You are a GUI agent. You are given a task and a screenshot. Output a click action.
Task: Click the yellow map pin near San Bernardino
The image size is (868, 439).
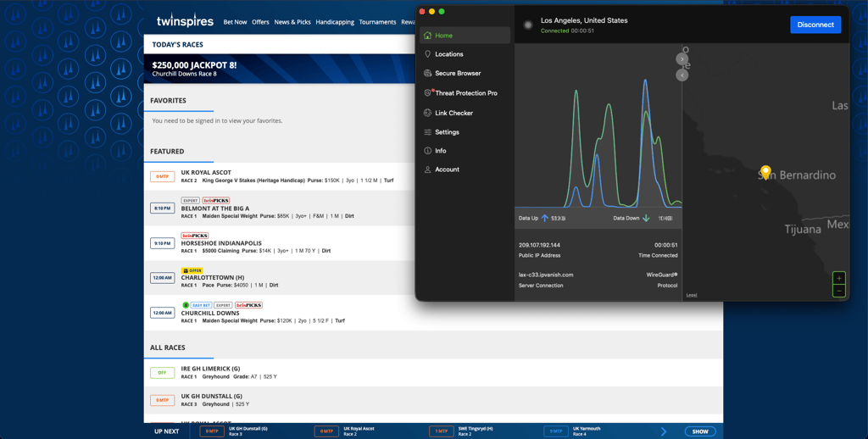765,172
